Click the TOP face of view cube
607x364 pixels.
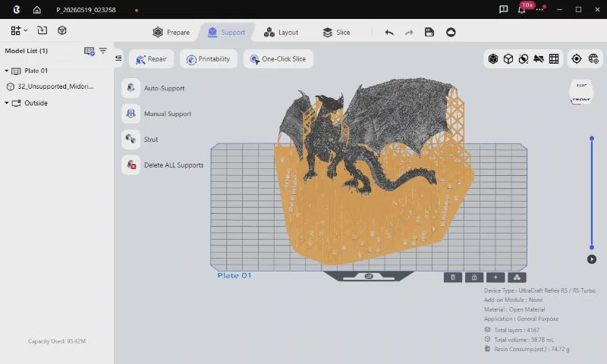[581, 86]
